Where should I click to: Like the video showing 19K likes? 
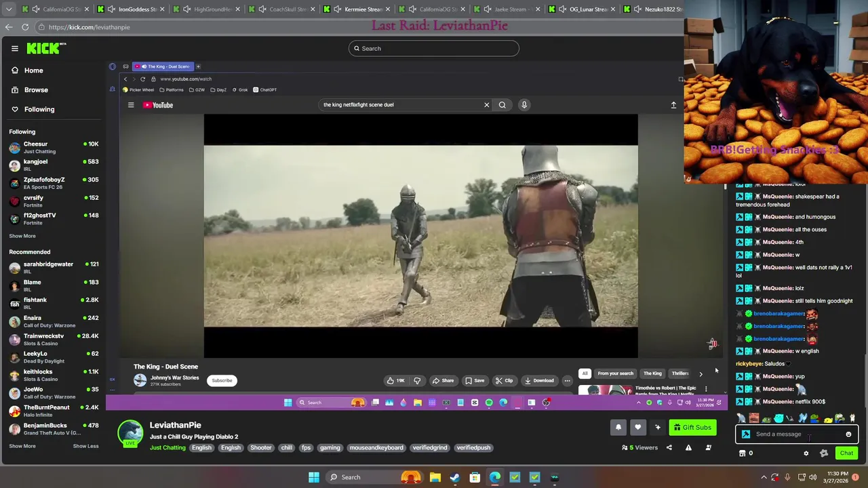coord(396,380)
